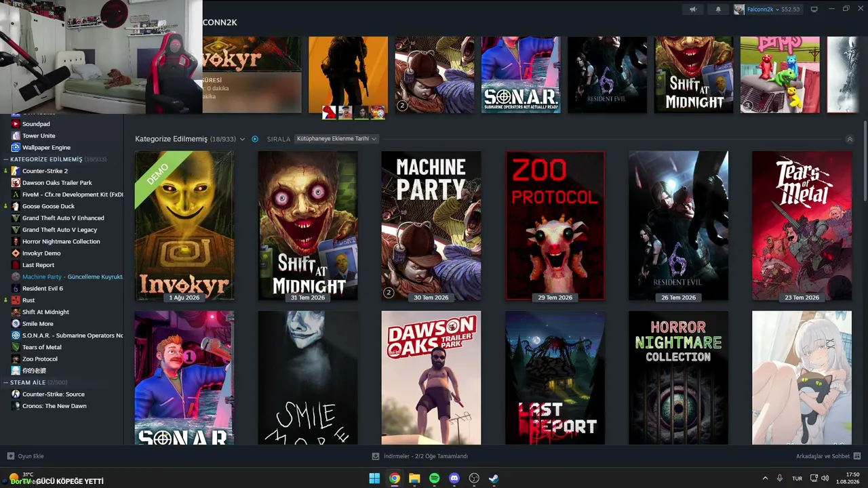Click the Rust sidebar icon
The image size is (868, 488).
(16, 300)
